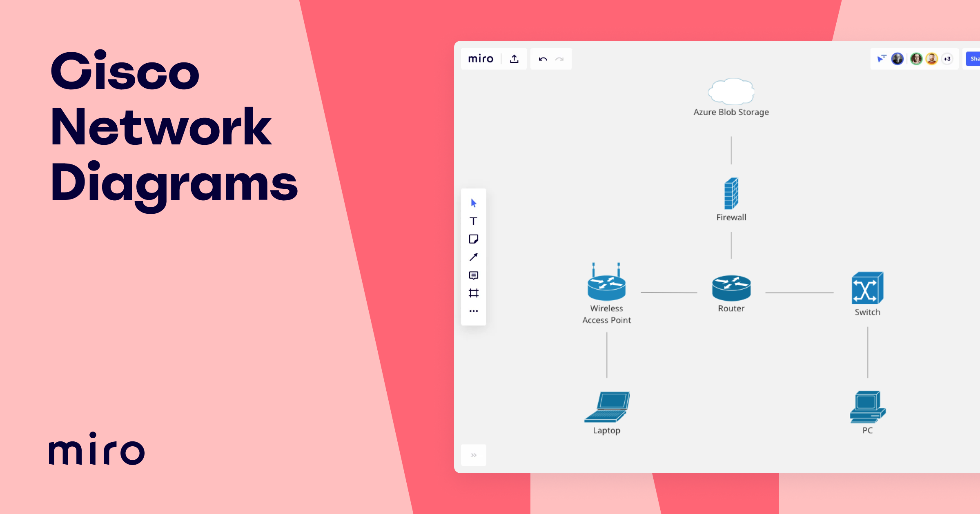Click the blue Share button
This screenshot has width=980, height=514.
point(973,59)
